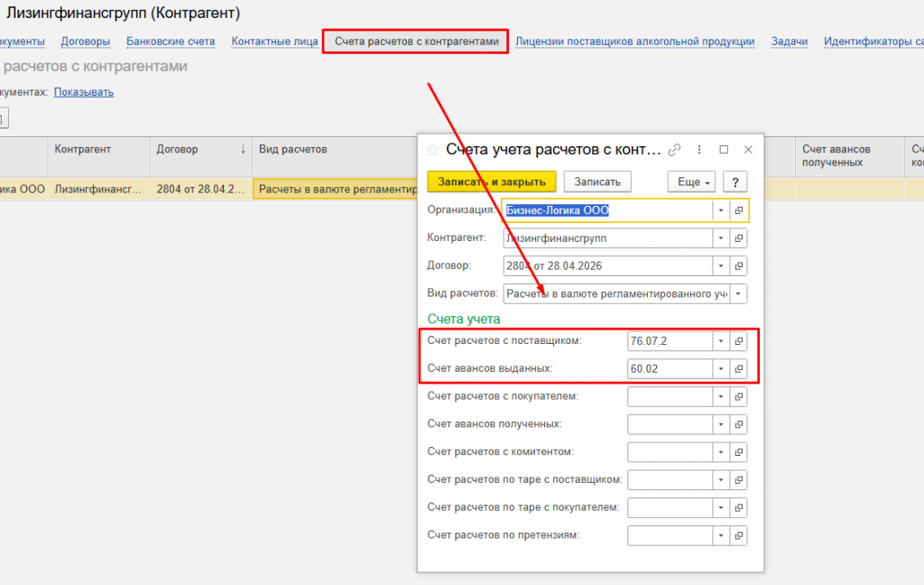Click open icon for Счет расчетов по таре с покупателем
This screenshot has width=924, height=585.
738,507
